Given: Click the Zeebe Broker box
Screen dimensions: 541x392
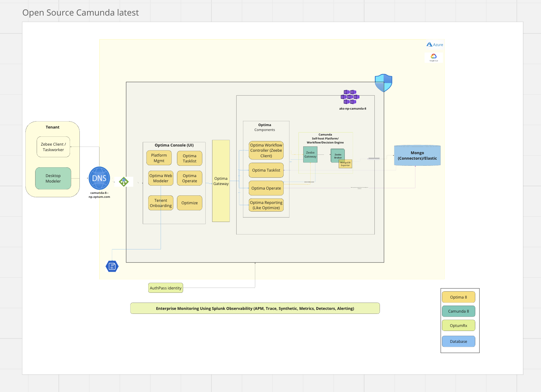Looking at the screenshot, I should (338, 155).
